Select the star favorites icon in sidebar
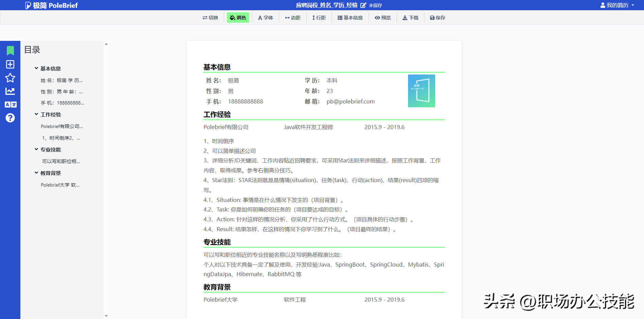This screenshot has width=644, height=319. 11,78
